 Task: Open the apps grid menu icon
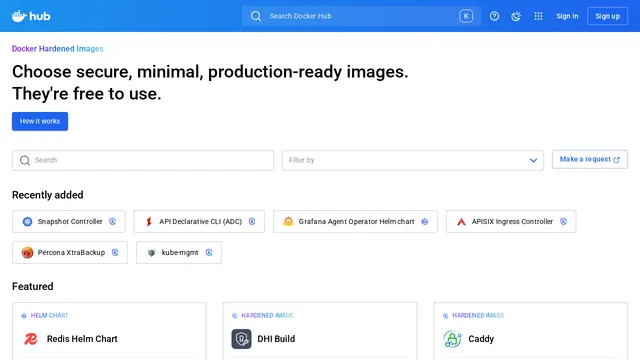(538, 16)
